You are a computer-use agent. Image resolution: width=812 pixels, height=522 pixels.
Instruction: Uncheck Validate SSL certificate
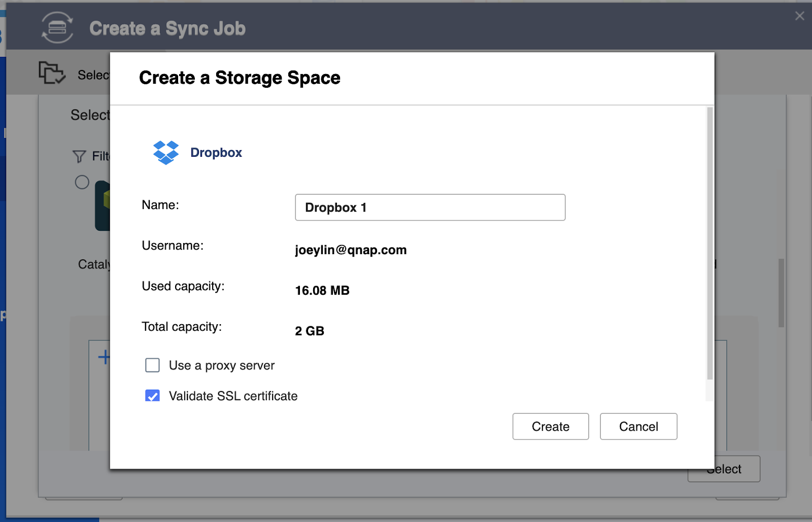(152, 396)
